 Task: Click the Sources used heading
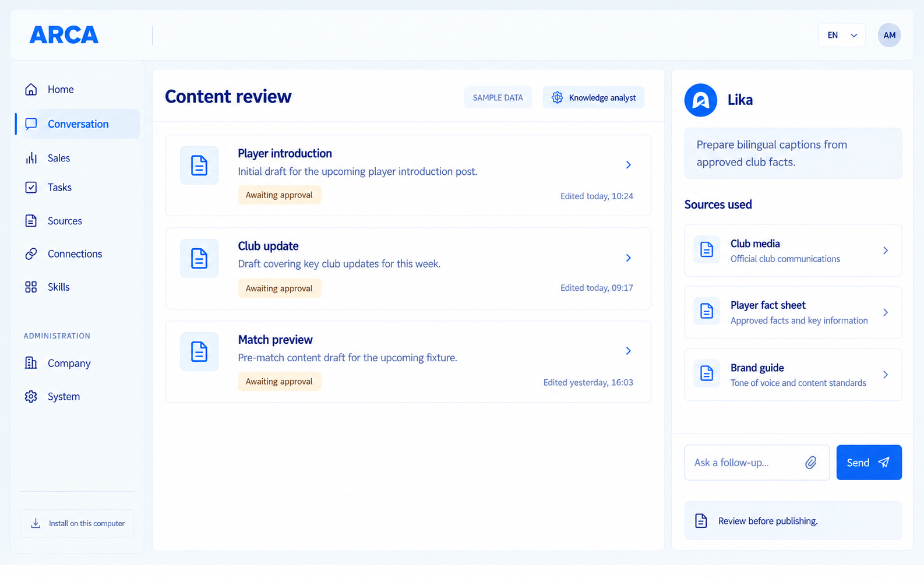(x=718, y=205)
